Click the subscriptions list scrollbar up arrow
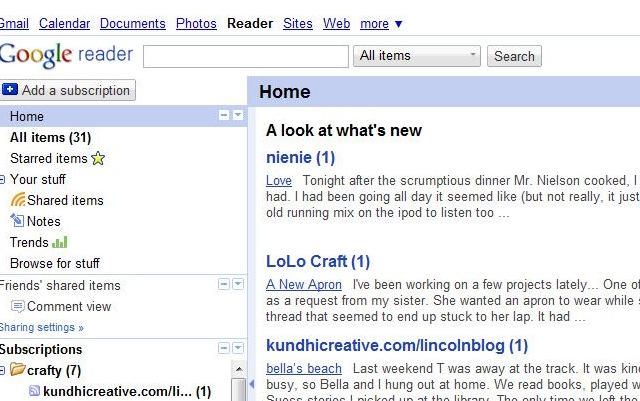This screenshot has height=401, width=640. pos(239,370)
